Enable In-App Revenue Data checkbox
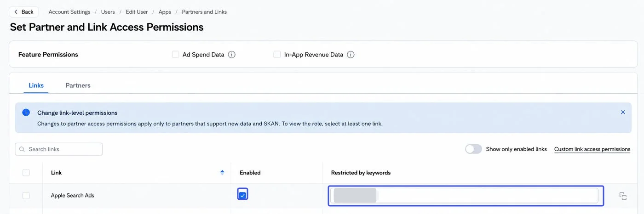Viewport: 644px width, 214px height. [277, 55]
